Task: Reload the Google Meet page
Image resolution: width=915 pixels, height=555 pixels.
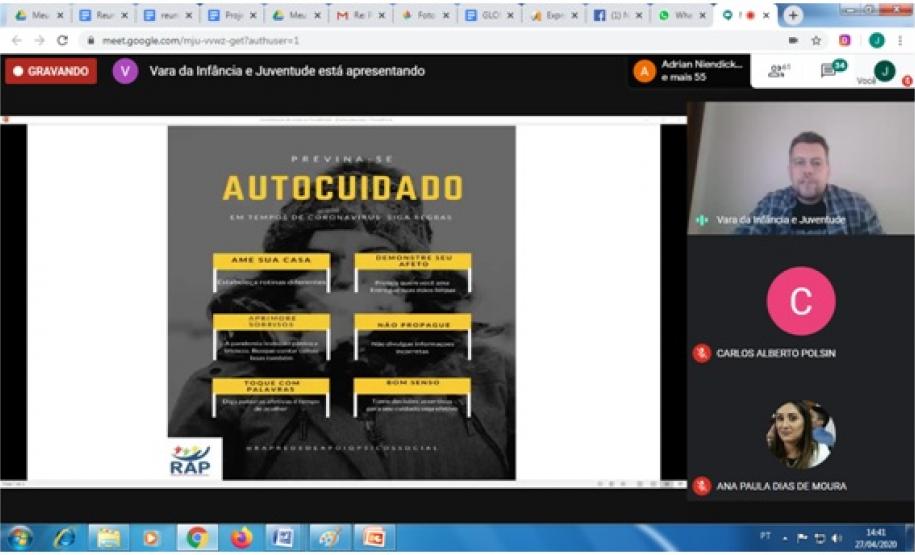Action: [x=62, y=40]
